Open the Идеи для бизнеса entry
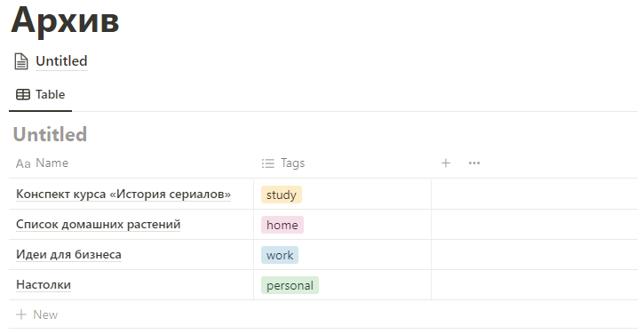 [x=68, y=254]
